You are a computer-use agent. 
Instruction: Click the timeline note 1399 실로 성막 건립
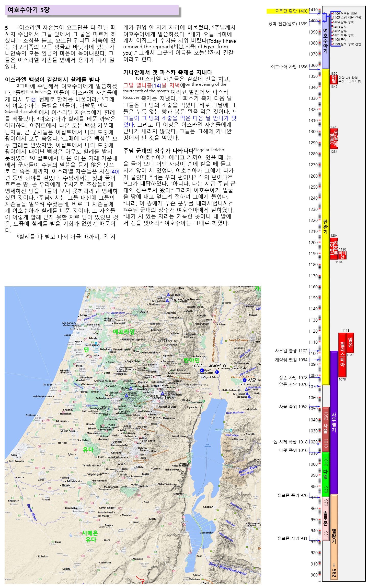[x=347, y=44]
